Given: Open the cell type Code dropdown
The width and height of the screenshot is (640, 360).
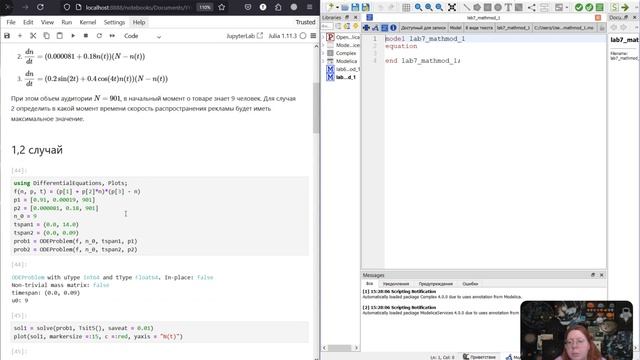Looking at the screenshot, I should coord(142,36).
